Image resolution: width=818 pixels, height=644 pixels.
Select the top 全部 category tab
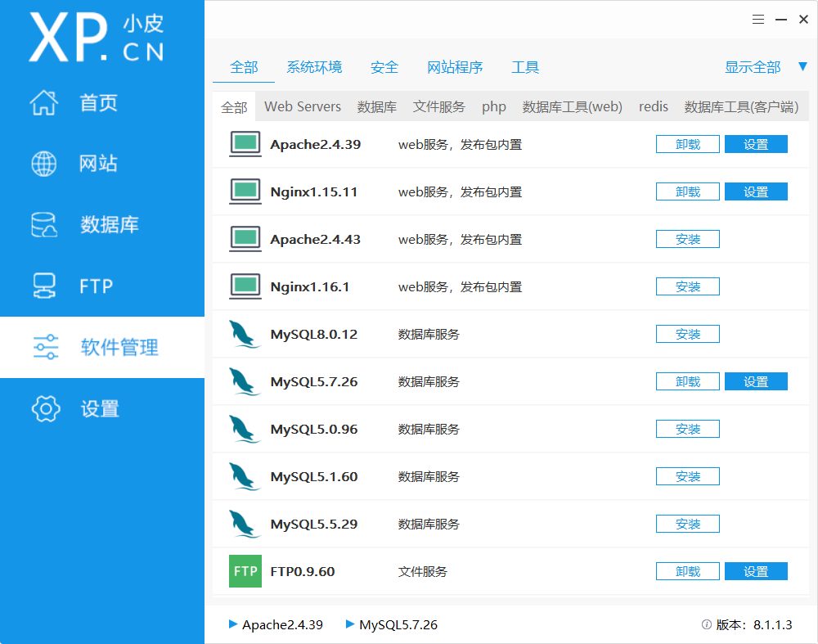tap(244, 67)
